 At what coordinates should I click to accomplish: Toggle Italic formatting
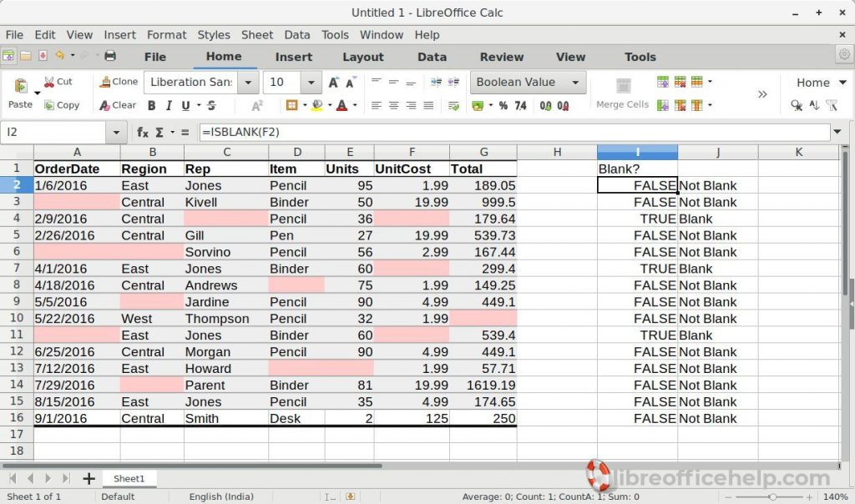(169, 105)
